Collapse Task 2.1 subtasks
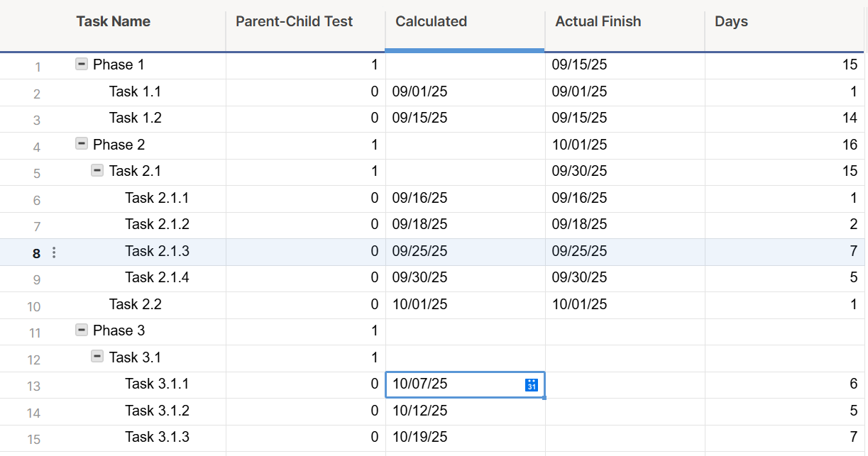This screenshot has height=456, width=868. [98, 171]
